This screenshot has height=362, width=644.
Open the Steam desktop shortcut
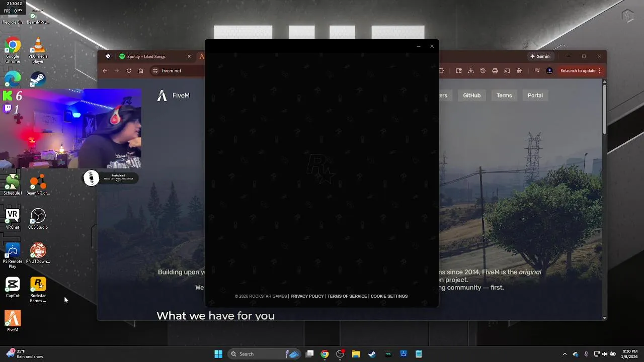click(38, 79)
